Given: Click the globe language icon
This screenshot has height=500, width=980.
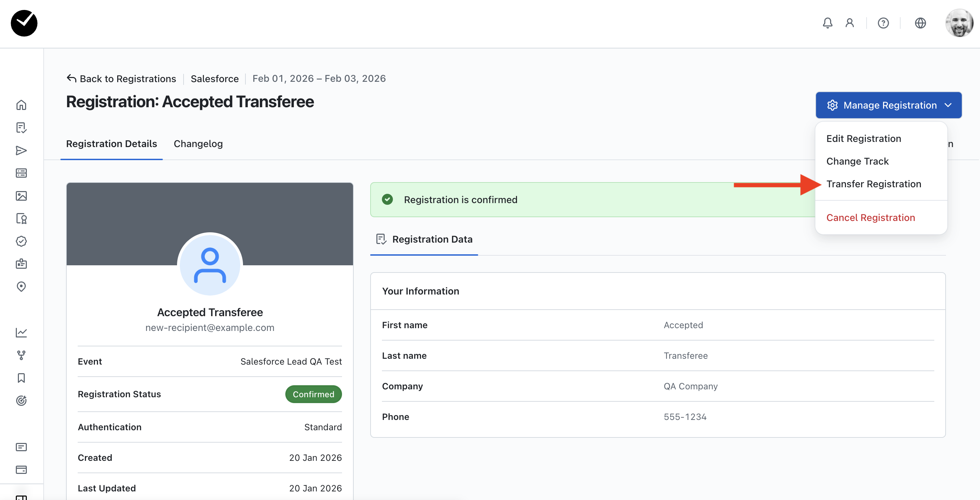Looking at the screenshot, I should 920,23.
